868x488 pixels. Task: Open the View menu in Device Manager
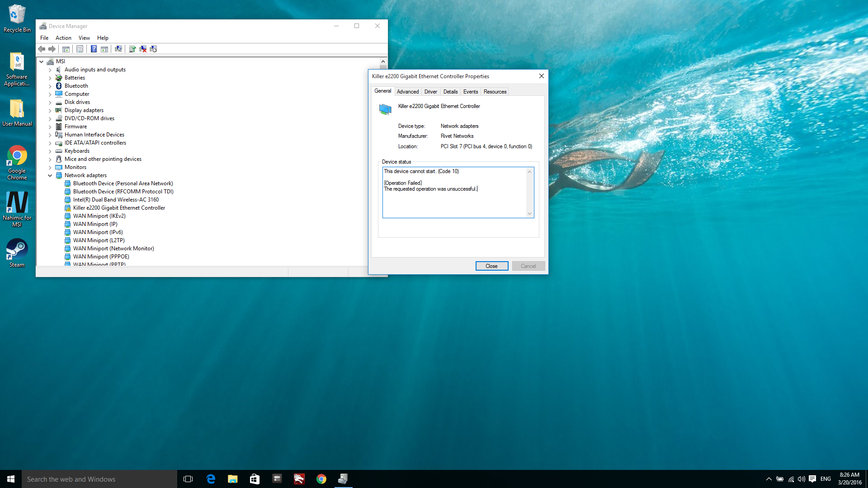(84, 38)
